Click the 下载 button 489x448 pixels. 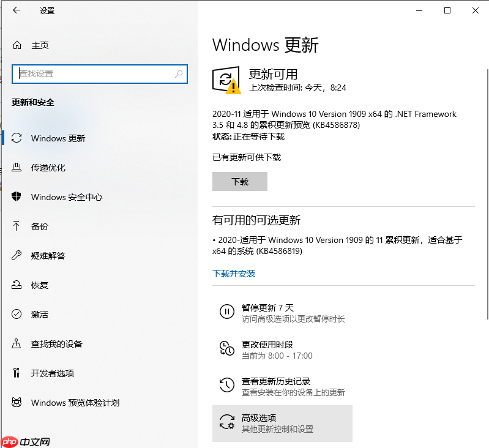click(x=240, y=181)
